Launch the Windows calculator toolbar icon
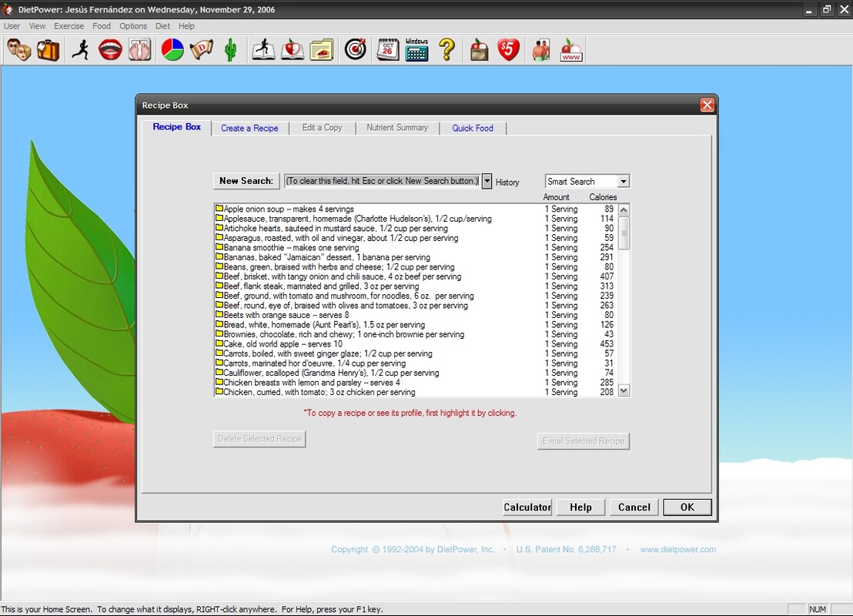Image resolution: width=853 pixels, height=616 pixels. (416, 50)
